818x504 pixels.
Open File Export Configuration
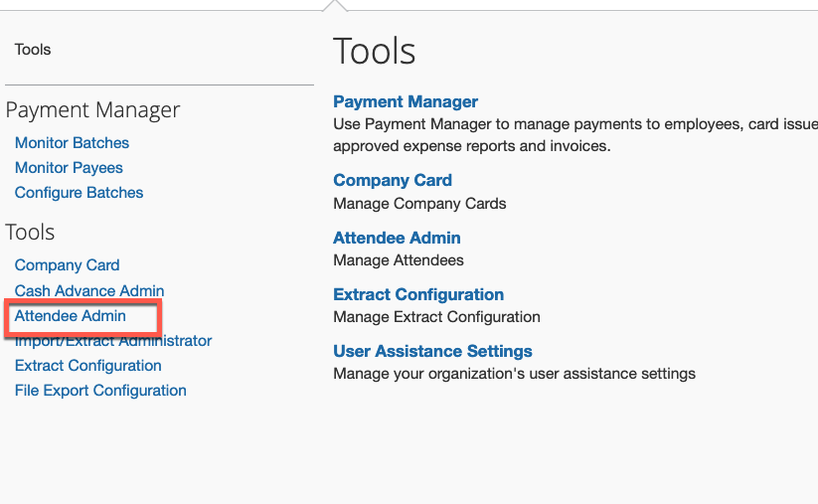coord(100,391)
